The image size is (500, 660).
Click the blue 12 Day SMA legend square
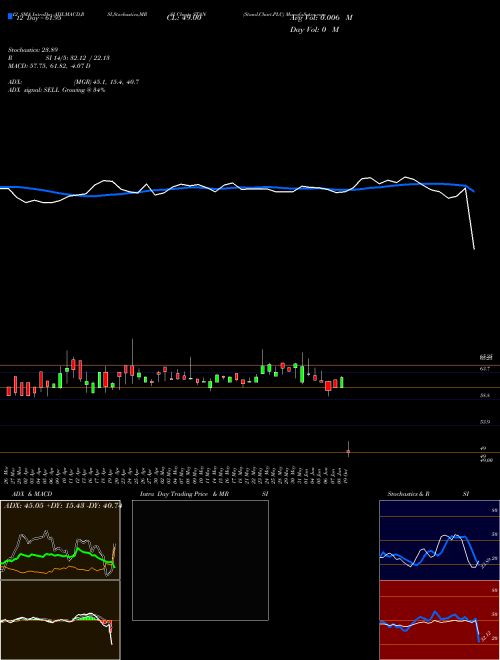coord(10,17)
